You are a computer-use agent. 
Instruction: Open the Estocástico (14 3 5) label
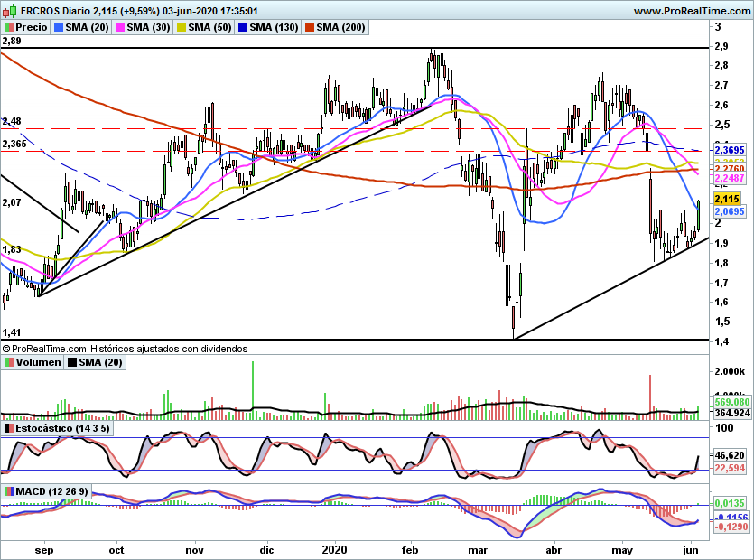62,428
